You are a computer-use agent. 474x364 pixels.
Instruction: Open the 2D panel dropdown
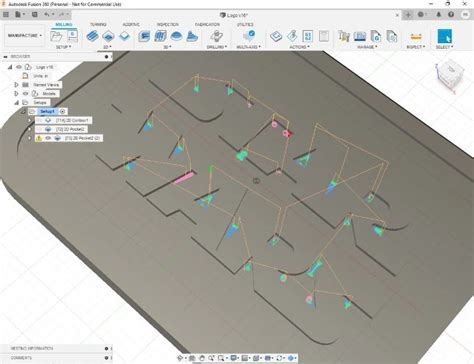click(x=107, y=47)
